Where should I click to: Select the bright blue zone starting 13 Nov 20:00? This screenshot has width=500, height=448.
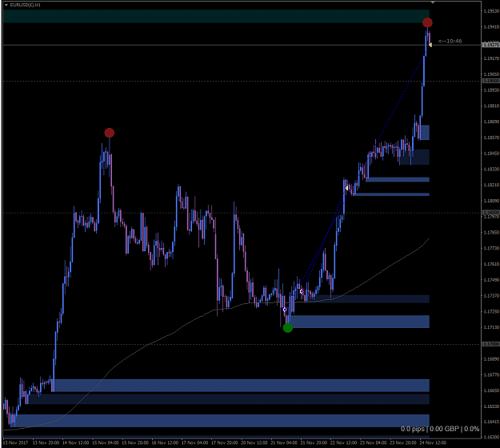[x=242, y=386]
